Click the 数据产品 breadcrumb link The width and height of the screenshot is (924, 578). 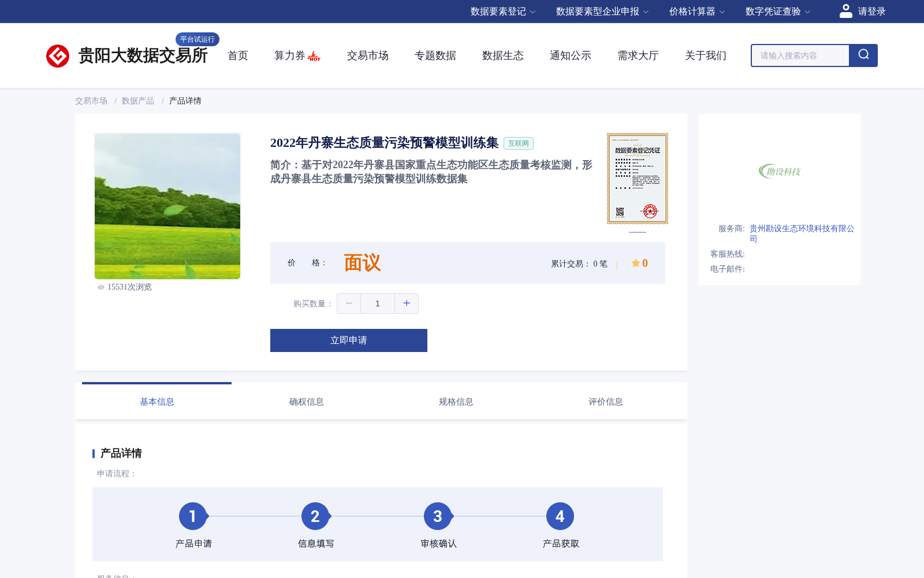point(138,101)
